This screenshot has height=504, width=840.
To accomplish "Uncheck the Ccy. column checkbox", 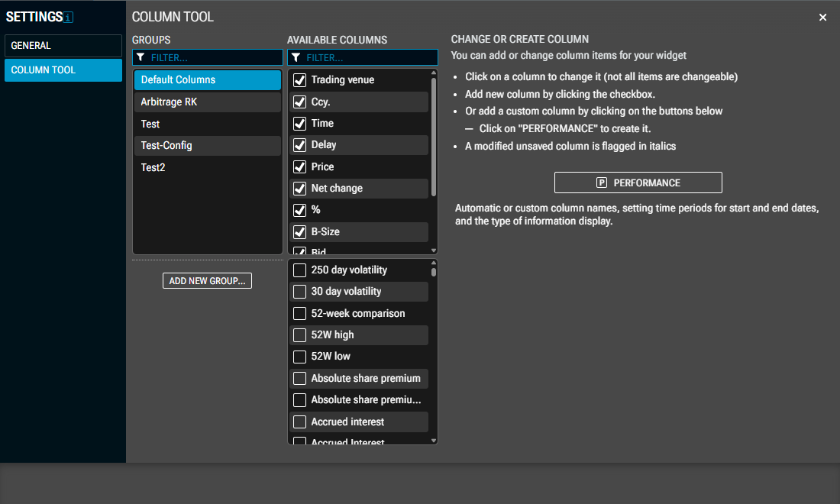I will [x=299, y=102].
